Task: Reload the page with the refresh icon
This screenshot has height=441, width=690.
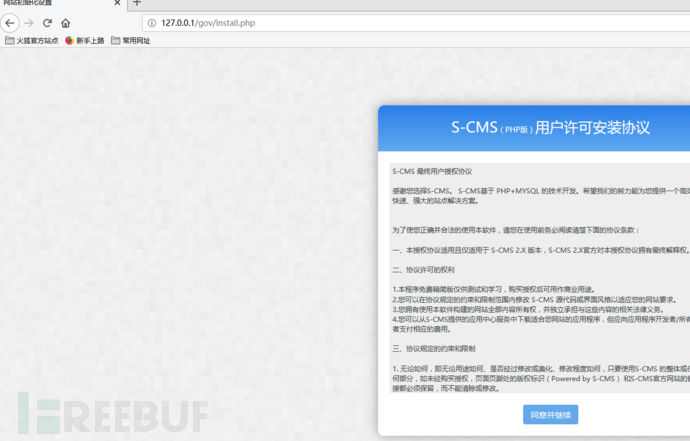Action: [x=48, y=23]
